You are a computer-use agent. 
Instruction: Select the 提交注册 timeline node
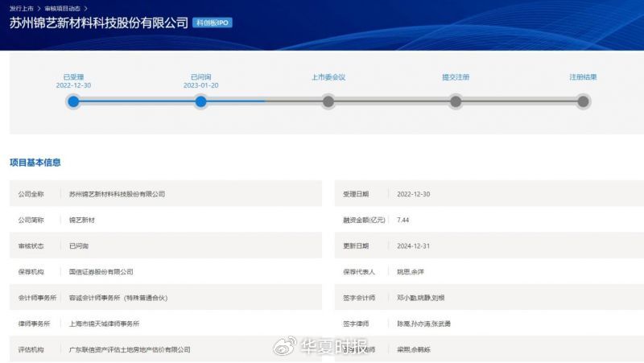[x=456, y=101]
